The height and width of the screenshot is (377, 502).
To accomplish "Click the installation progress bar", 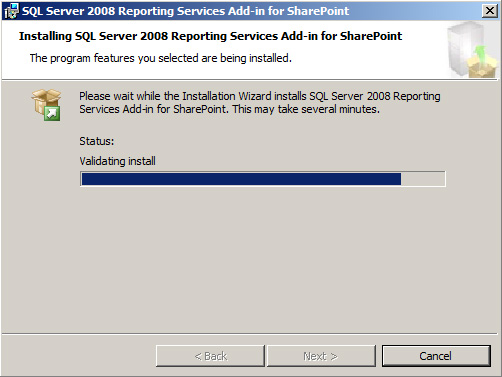I will 263,179.
